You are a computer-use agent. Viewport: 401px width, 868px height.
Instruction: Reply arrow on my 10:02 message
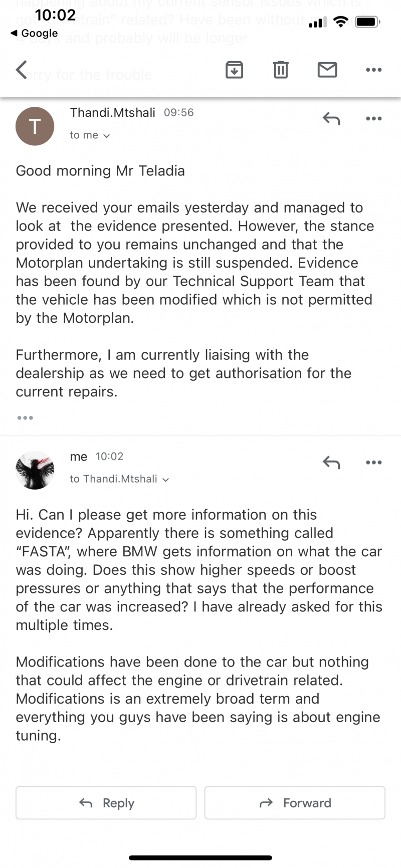pos(331,463)
